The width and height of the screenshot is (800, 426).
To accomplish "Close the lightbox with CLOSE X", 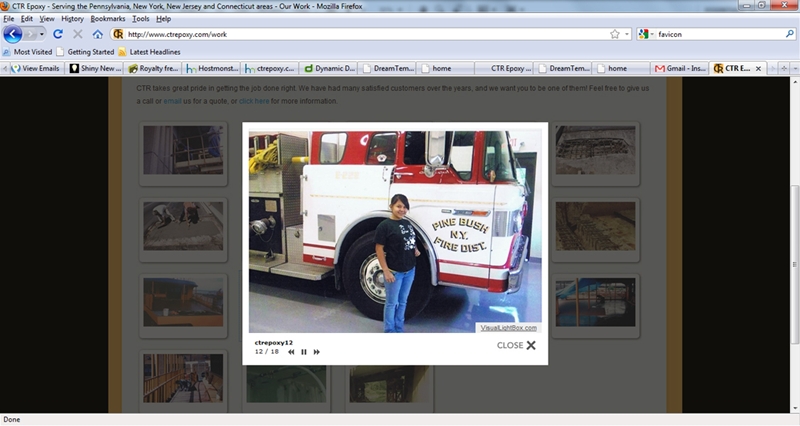I will 516,345.
